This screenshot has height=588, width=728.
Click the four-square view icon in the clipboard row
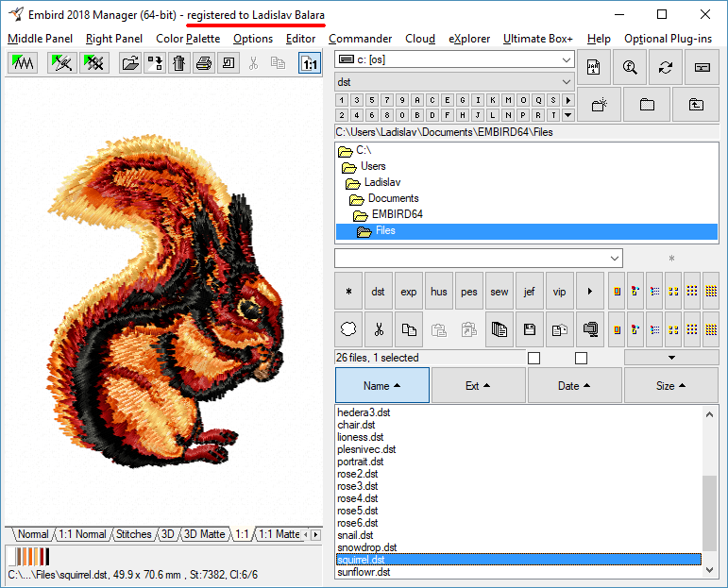(673, 329)
